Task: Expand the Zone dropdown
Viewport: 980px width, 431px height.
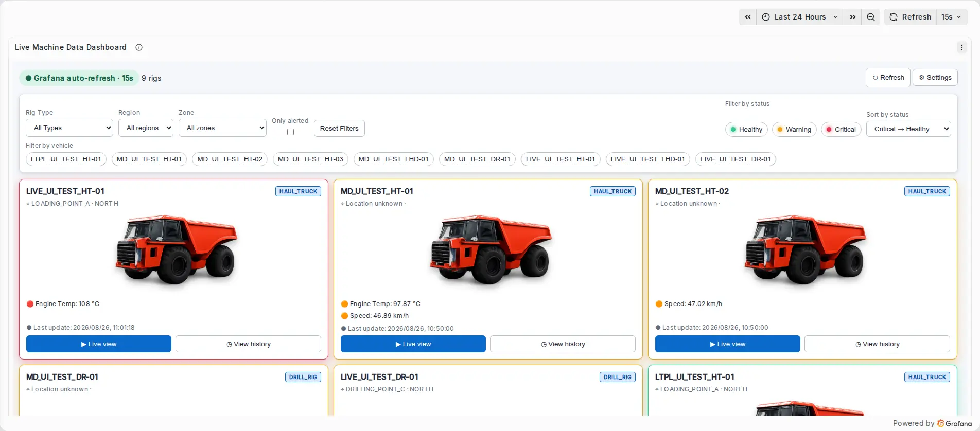Action: coord(222,128)
